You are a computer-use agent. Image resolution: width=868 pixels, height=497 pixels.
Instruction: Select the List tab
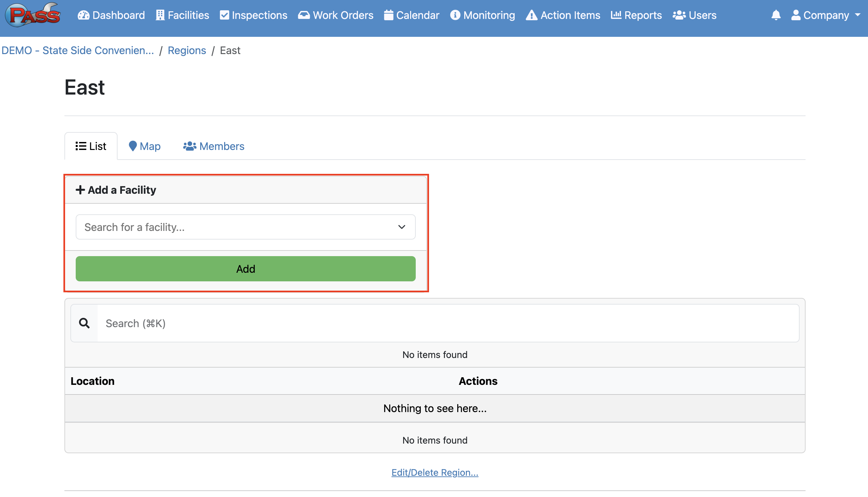91,146
